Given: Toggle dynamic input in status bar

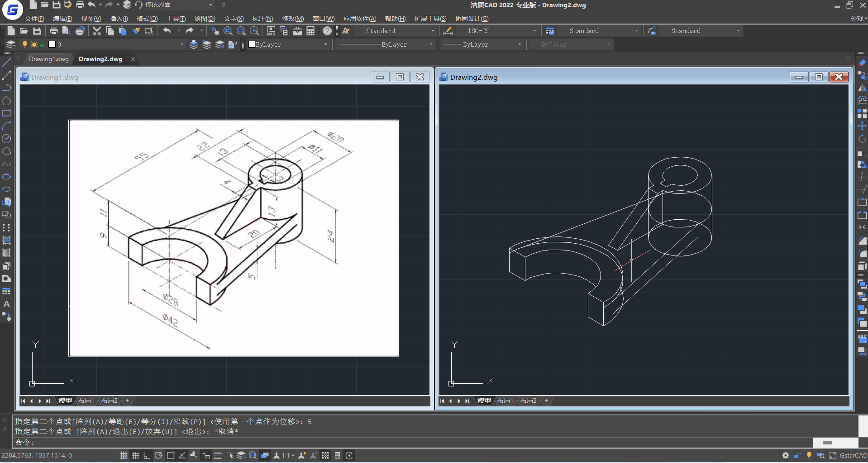Looking at the screenshot, I should (x=206, y=455).
